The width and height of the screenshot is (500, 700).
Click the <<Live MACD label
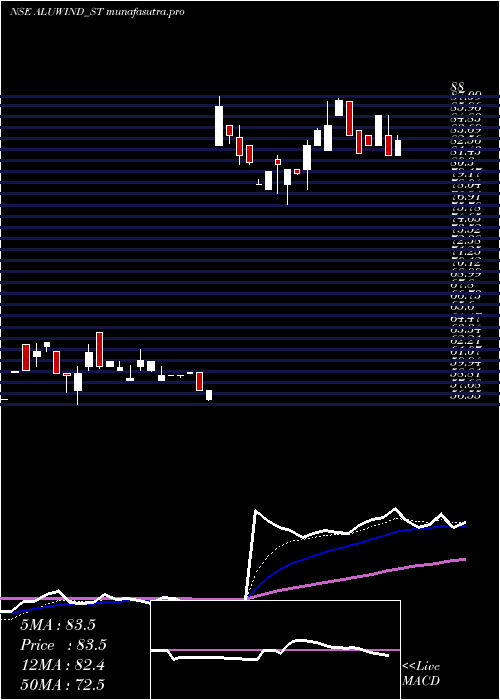pos(421,674)
